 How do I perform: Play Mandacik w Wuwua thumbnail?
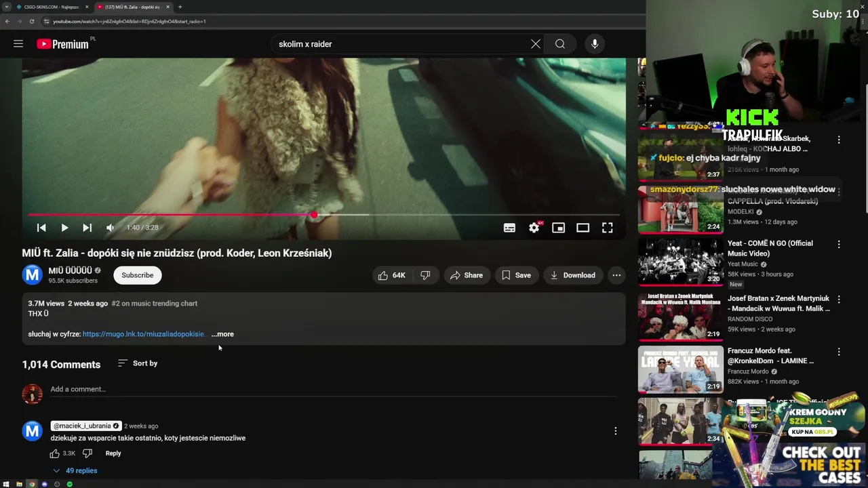(680, 317)
